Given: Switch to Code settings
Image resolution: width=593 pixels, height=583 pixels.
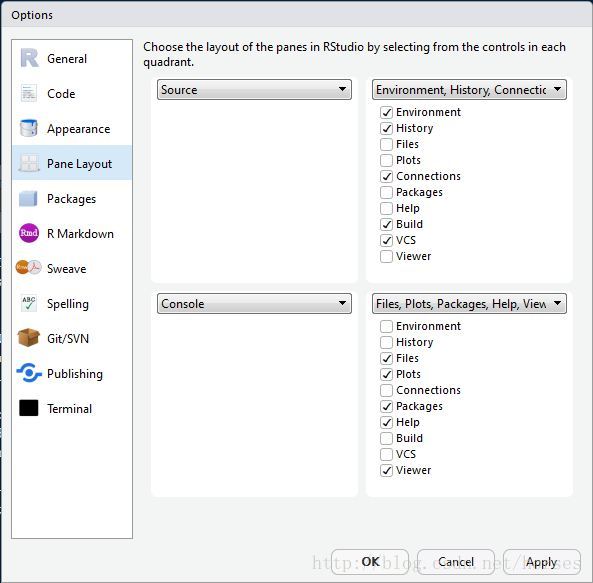Looking at the screenshot, I should [72, 94].
